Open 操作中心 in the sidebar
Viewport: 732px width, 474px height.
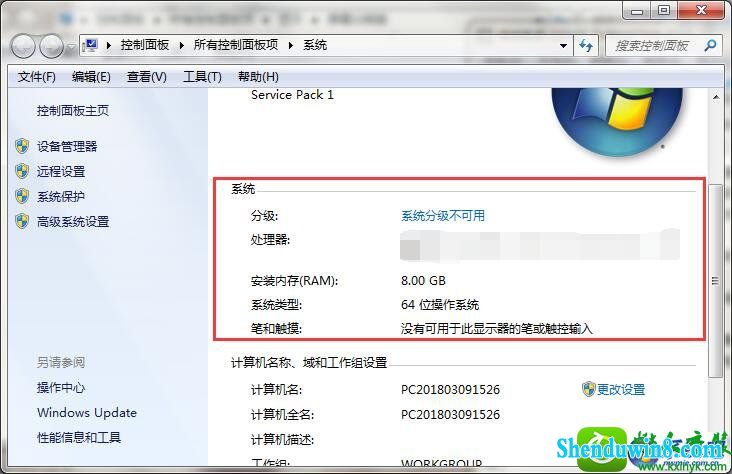[61, 388]
